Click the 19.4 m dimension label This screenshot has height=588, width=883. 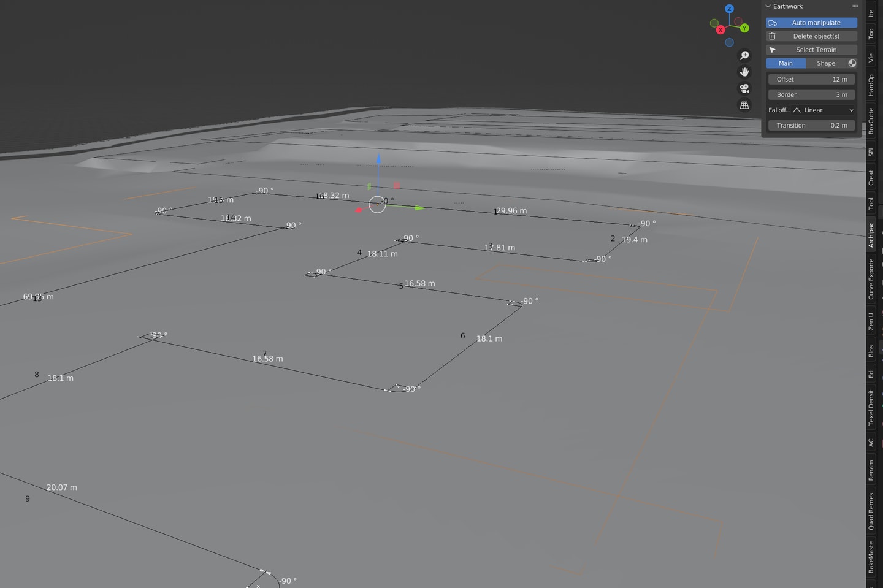pyautogui.click(x=635, y=239)
